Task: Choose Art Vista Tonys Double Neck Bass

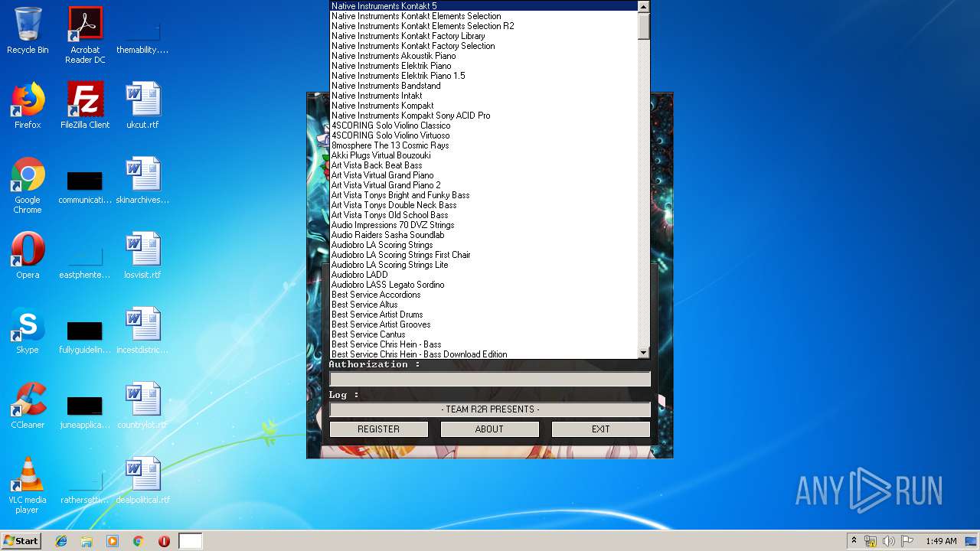Action: pos(483,205)
